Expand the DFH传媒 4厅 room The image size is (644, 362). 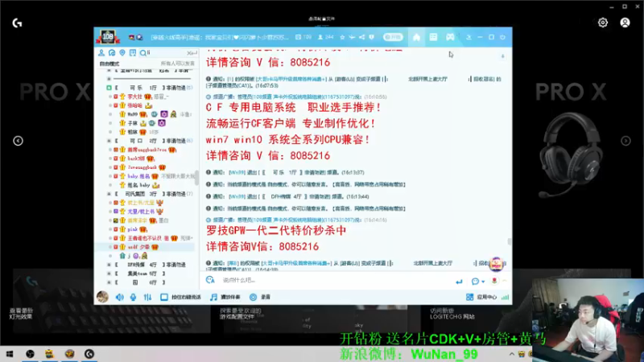click(x=109, y=265)
